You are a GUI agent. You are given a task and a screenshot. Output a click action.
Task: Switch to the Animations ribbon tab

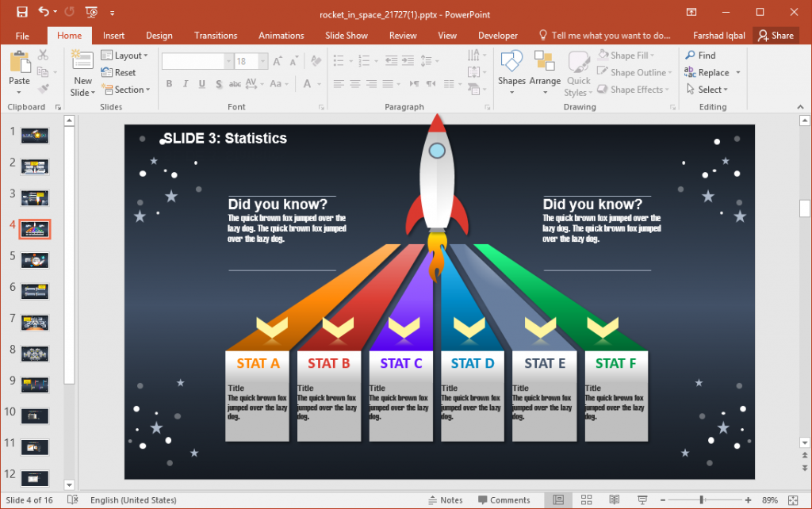(282, 35)
